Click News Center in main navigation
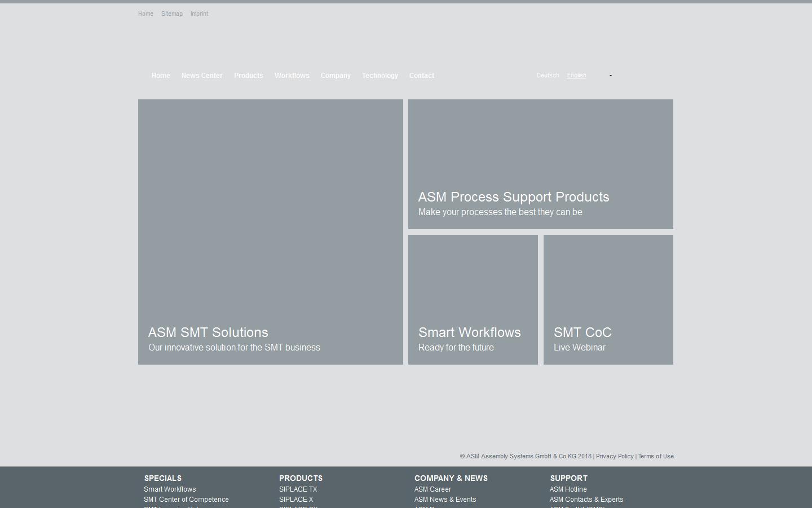The height and width of the screenshot is (508, 812). click(x=202, y=76)
